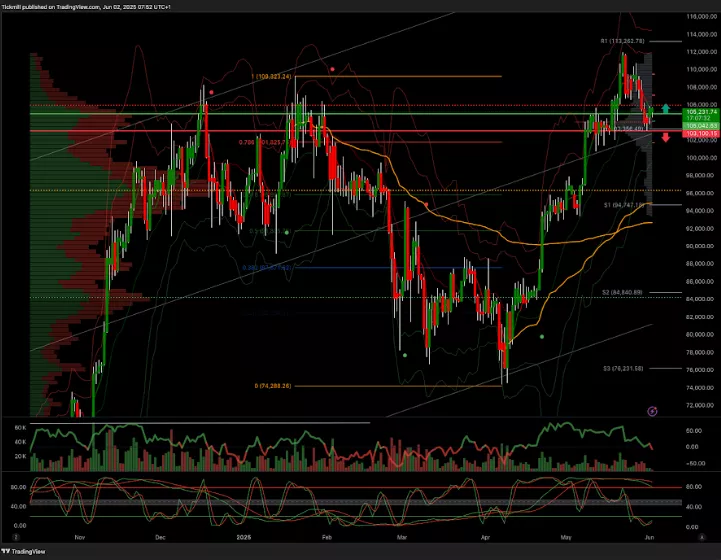Click the green 105,231.74 current price label
The height and width of the screenshot is (560, 721).
[699, 111]
